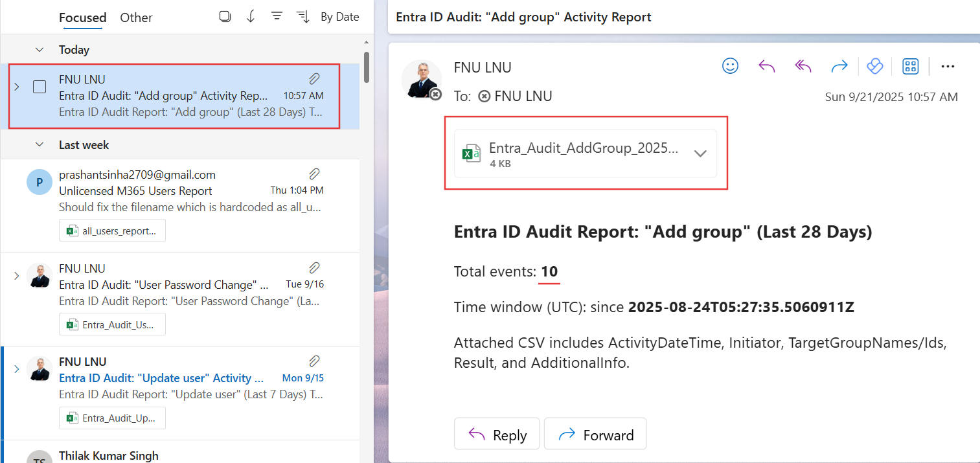The width and height of the screenshot is (980, 463).
Task: Switch to the Other inbox tab
Action: pos(136,17)
